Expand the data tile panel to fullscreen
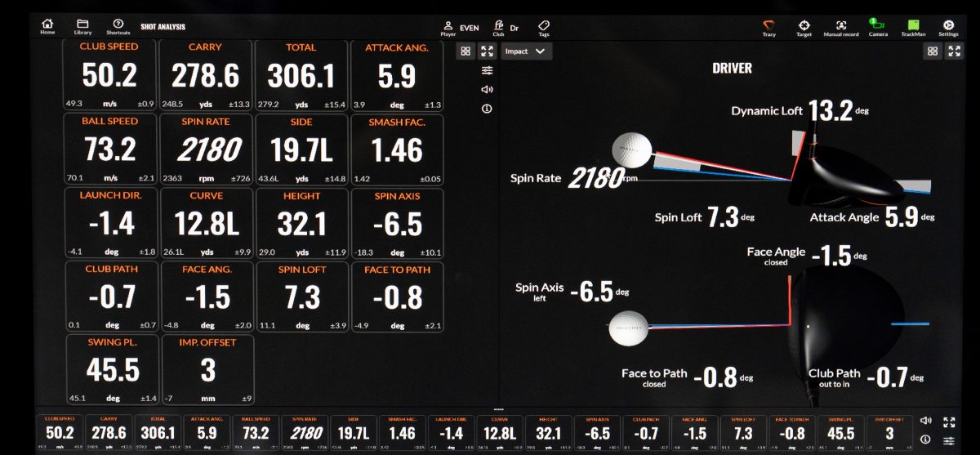980x455 pixels. (x=487, y=51)
